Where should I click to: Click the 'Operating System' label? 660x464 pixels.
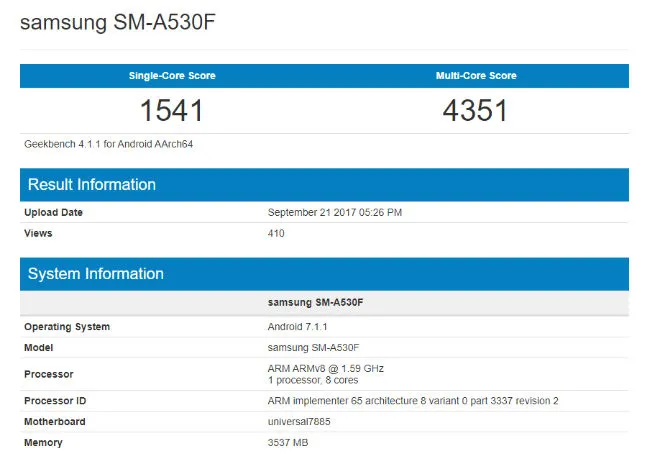click(67, 327)
